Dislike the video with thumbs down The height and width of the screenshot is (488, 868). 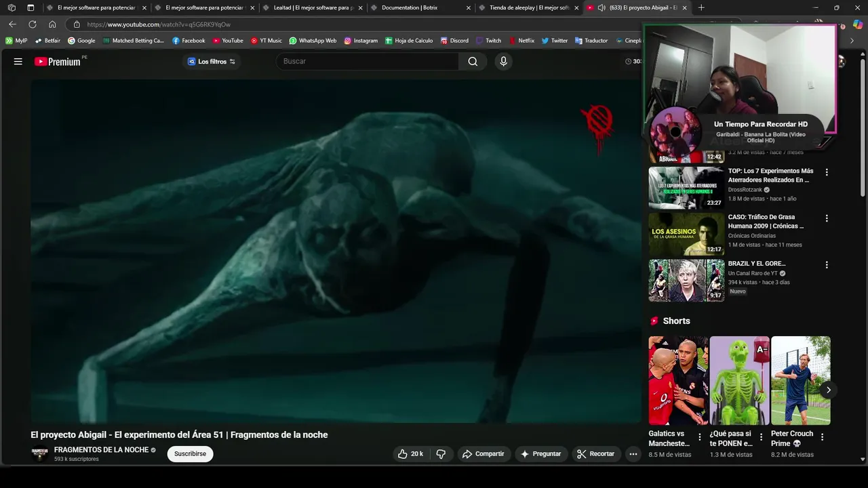pos(441,454)
